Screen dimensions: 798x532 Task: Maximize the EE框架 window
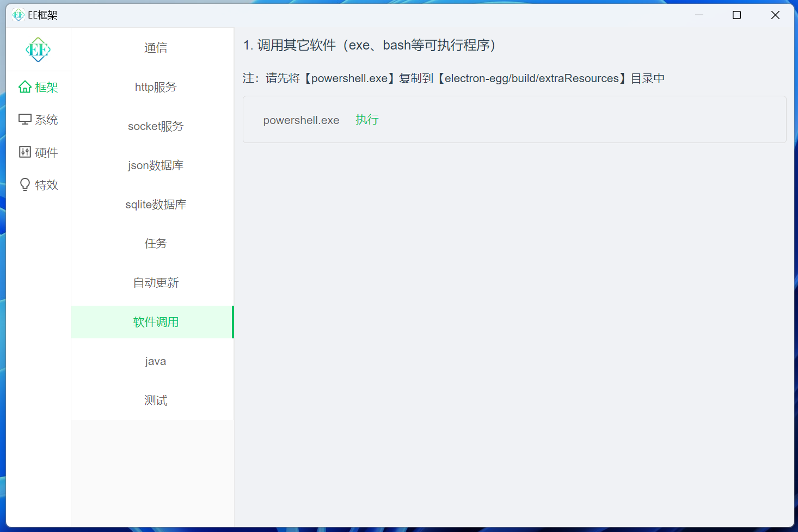click(736, 15)
